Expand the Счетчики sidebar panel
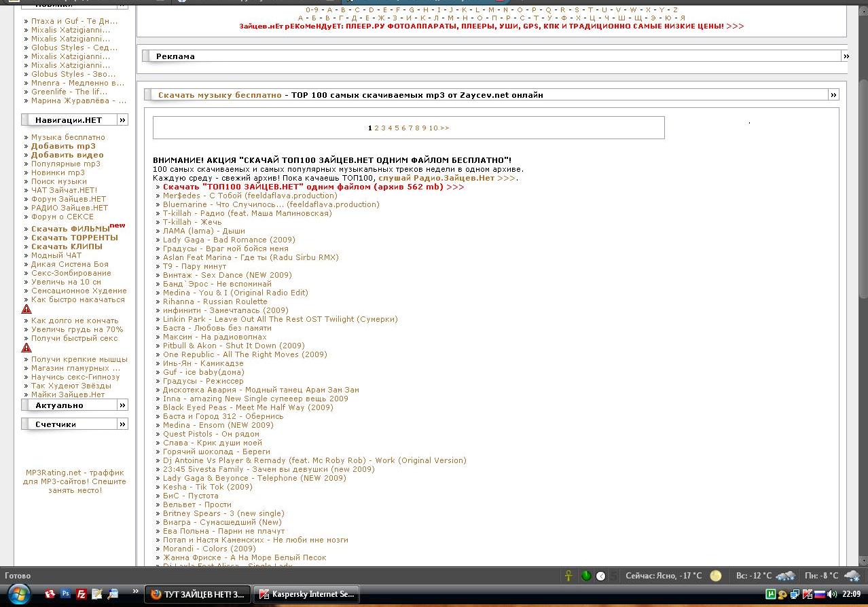Viewport: 868px width, 607px height. tap(122, 424)
